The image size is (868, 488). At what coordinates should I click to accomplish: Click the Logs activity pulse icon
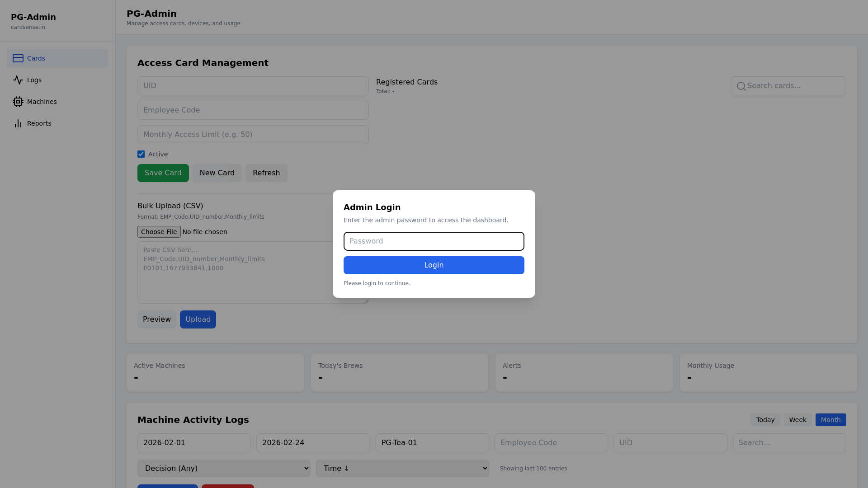[x=18, y=80]
